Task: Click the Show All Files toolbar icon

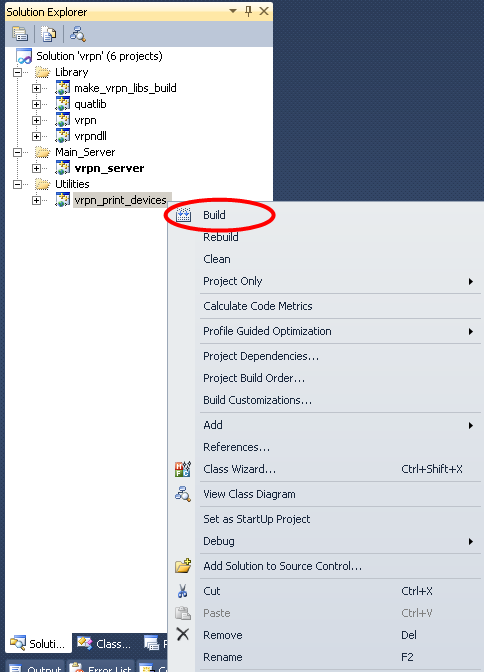Action: pyautogui.click(x=48, y=34)
